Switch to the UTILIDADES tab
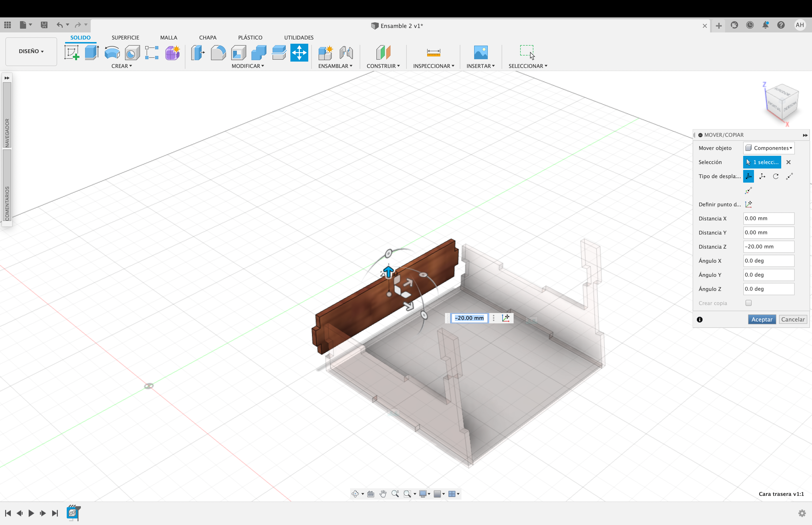Screen dimensions: 812x525 299,38
